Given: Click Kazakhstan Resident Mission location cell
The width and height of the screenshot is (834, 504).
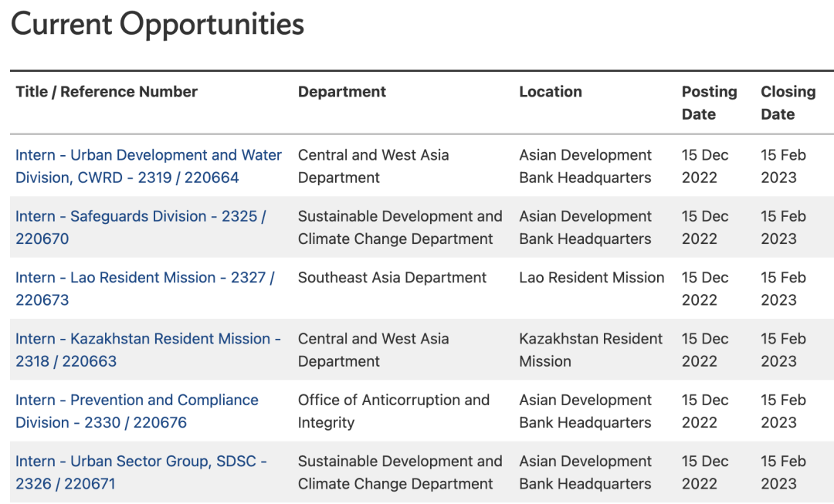Looking at the screenshot, I should pos(591,350).
